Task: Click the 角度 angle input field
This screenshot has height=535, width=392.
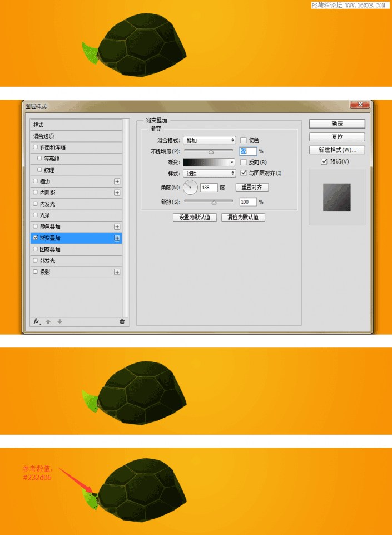Action: tap(209, 188)
